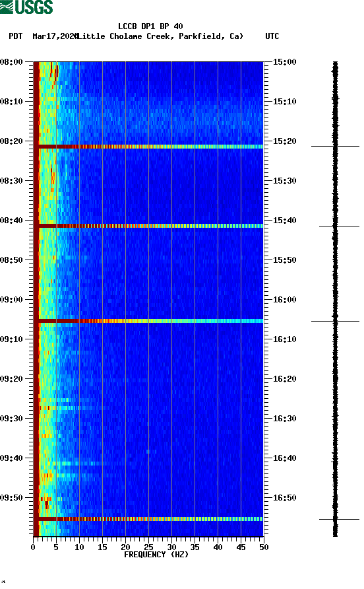Click the '16:30' UTC time label
The width and height of the screenshot is (364, 589).
click(284, 419)
